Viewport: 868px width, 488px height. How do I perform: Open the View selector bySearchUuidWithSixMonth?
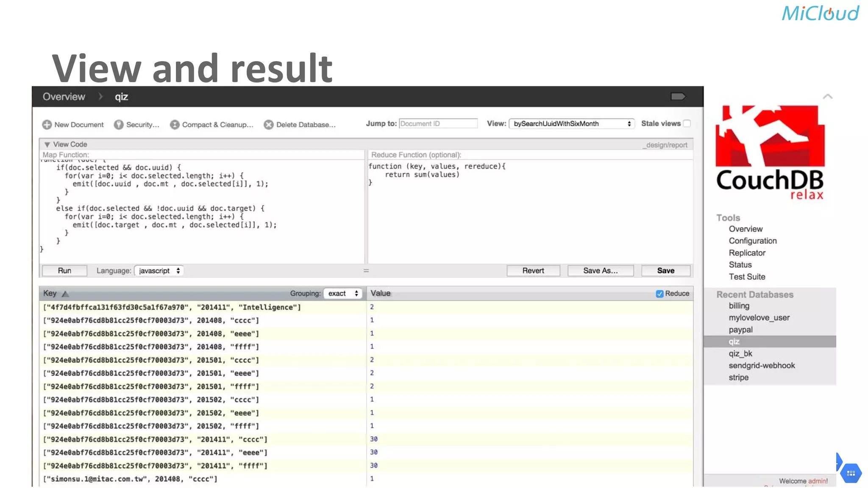point(571,124)
